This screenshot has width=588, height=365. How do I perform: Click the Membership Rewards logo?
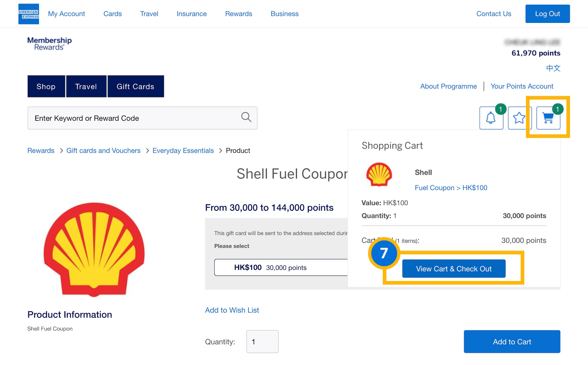49,44
